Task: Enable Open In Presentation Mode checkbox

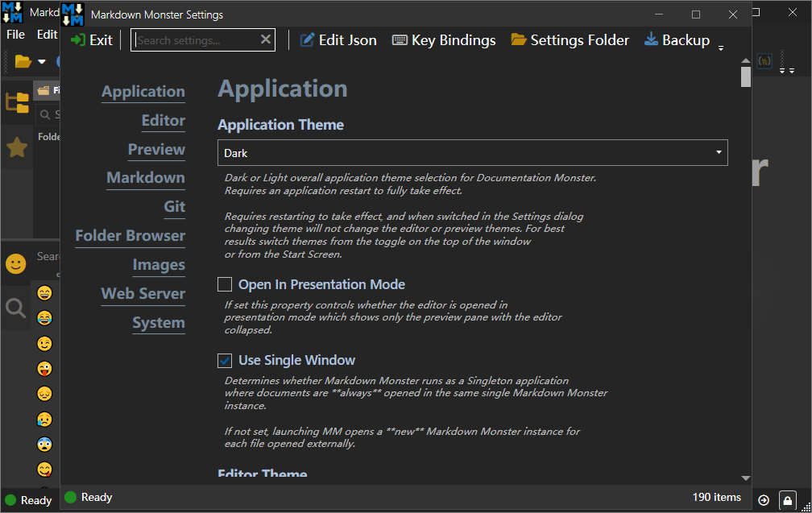Action: click(226, 284)
